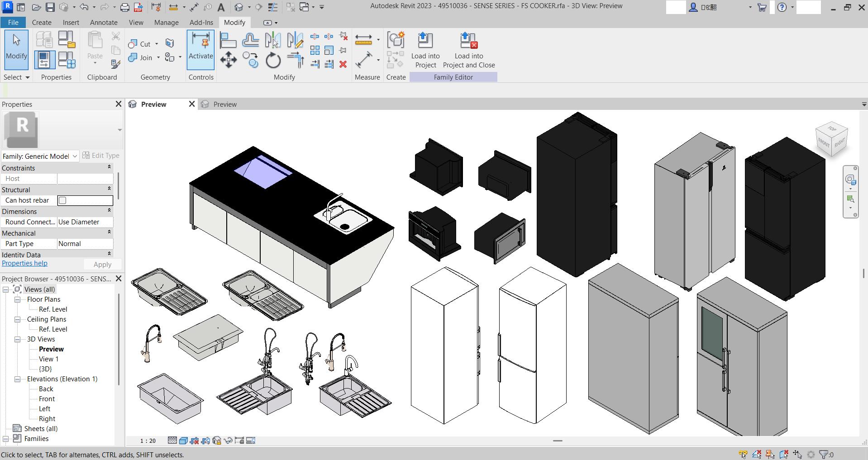Pick Mirror - Pick Axis tool
Screen dimensions: 868x460
coord(273,40)
